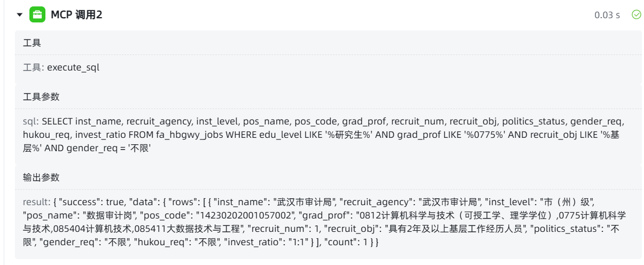
Task: Click the sql: parameter label
Action: point(30,122)
